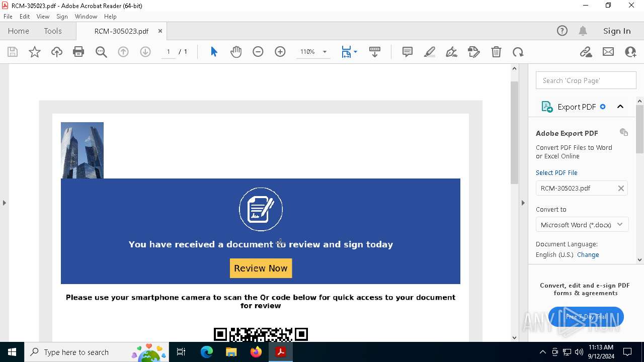Click the taskbar search box
The width and height of the screenshot is (644, 362).
(97, 352)
